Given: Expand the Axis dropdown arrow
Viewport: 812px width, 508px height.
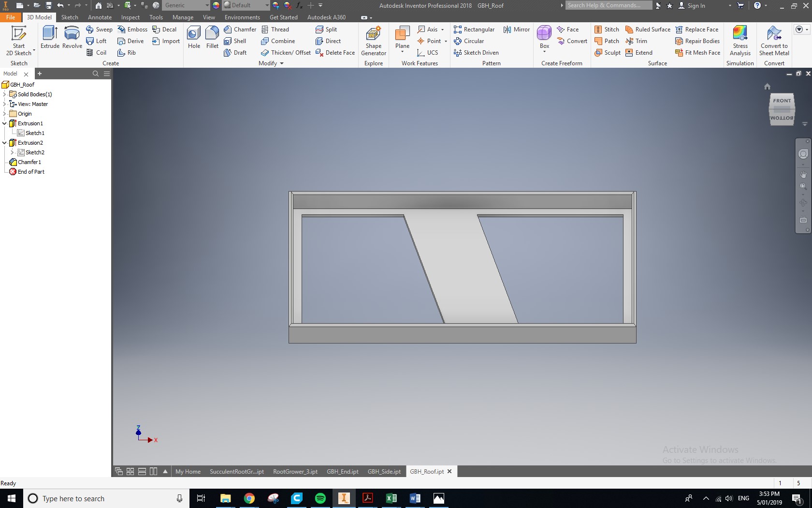Looking at the screenshot, I should (x=442, y=30).
